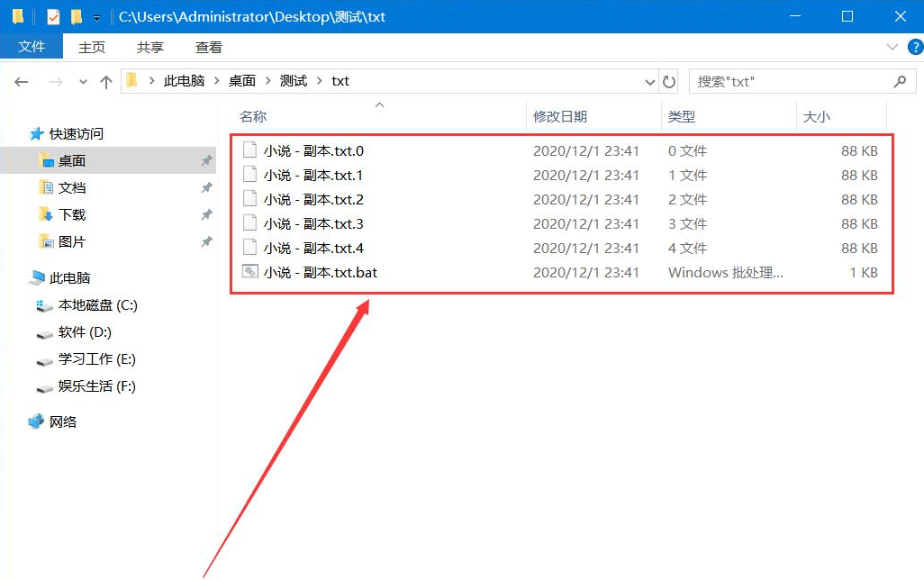Click the 此电脑 computer icon in sidebar
Screen dimensions: 924x580
(37, 277)
